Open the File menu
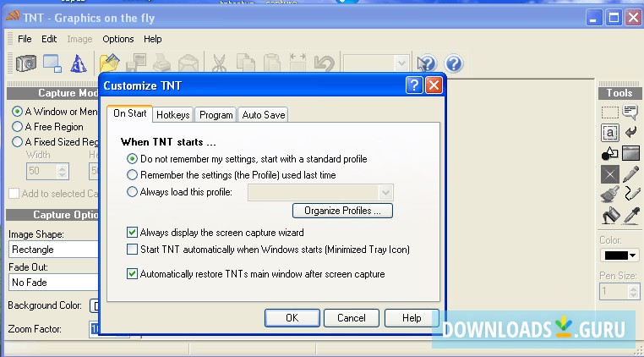Viewport: 644px width, 357px height. click(25, 39)
